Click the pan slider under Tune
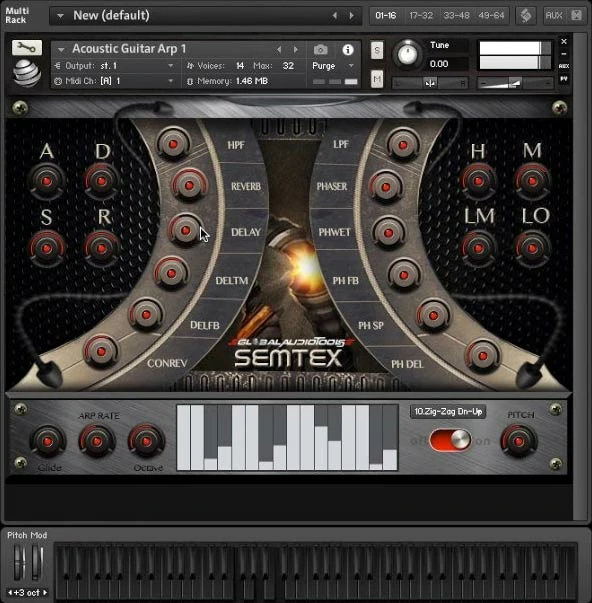 pos(430,83)
